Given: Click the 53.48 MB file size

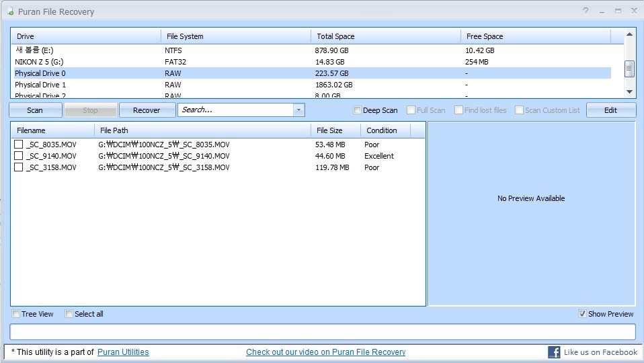Looking at the screenshot, I should click(330, 145).
